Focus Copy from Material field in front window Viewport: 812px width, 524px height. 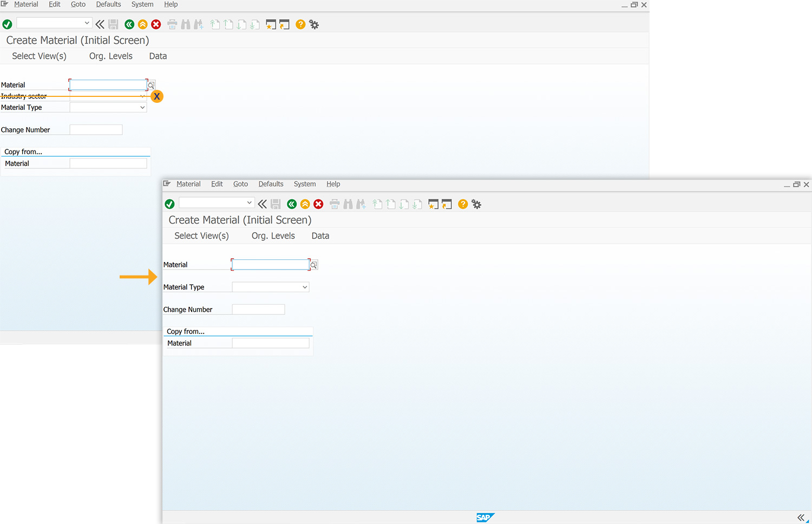coord(271,343)
